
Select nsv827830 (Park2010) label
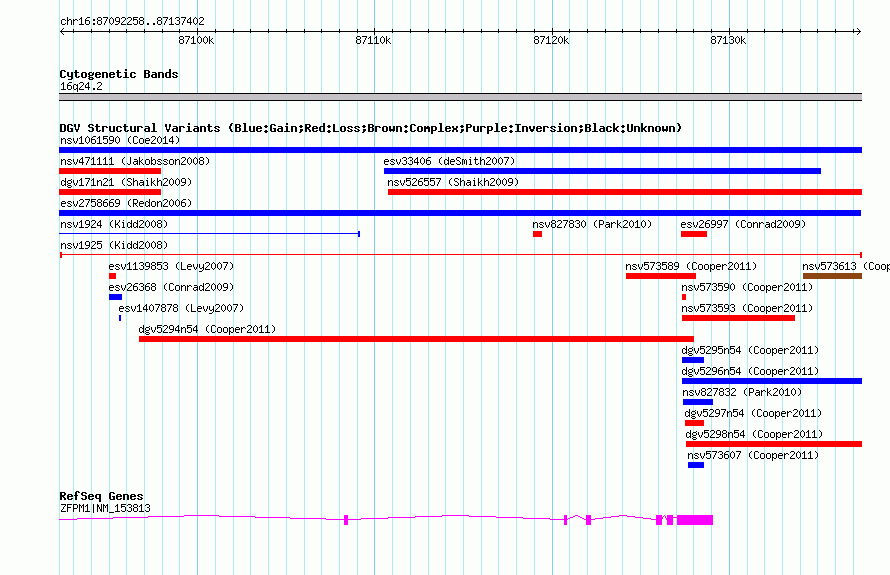[x=592, y=224]
